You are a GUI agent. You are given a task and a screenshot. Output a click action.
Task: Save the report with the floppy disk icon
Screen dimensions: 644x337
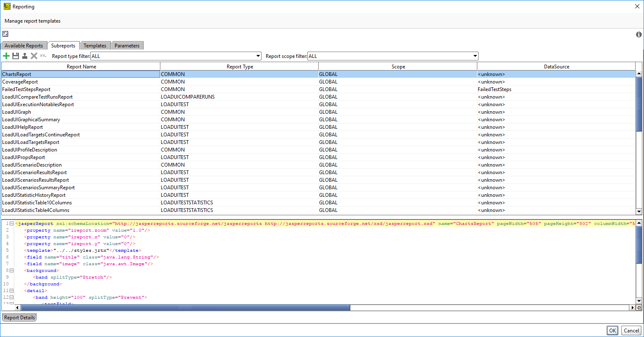(16, 55)
